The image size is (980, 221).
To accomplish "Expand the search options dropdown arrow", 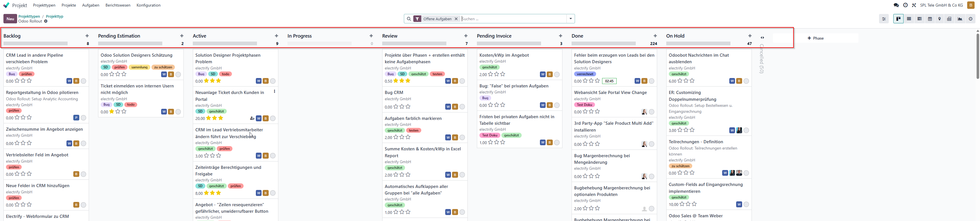I will coord(570,19).
